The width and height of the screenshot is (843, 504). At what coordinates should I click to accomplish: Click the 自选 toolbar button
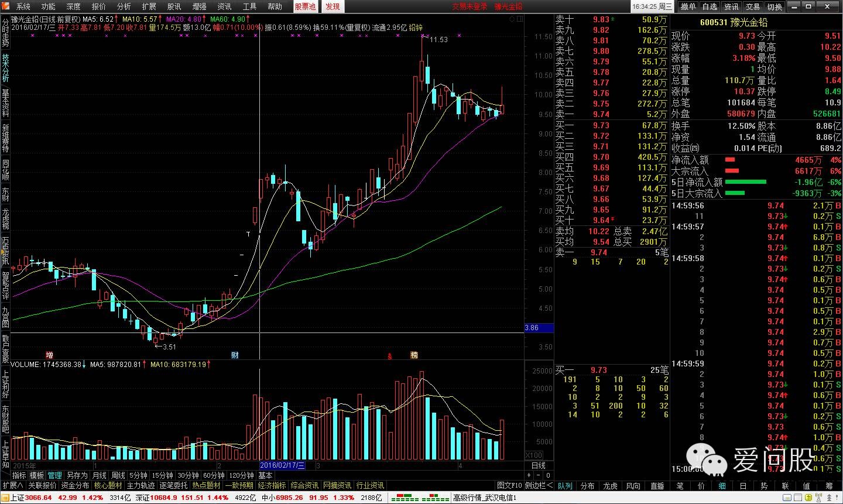[710, 6]
